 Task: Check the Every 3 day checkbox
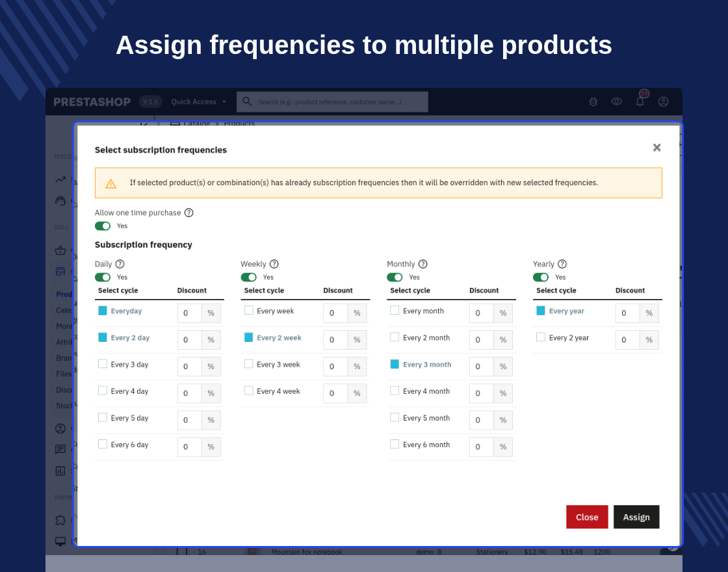pos(103,364)
